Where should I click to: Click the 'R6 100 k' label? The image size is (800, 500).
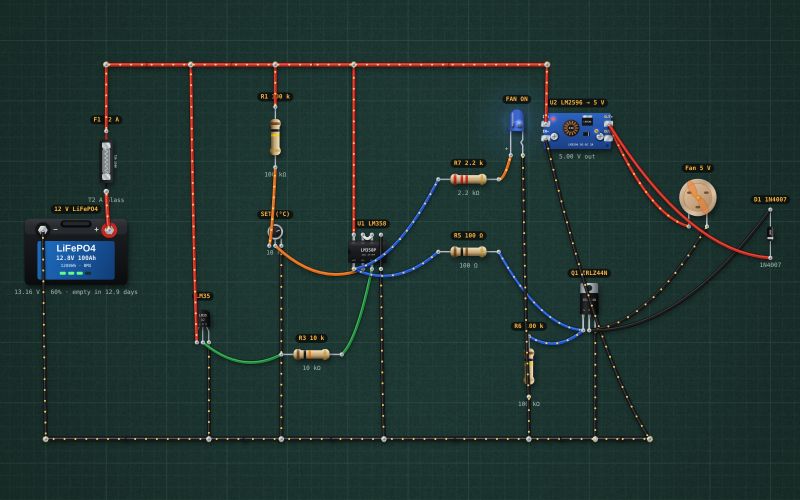(x=529, y=326)
